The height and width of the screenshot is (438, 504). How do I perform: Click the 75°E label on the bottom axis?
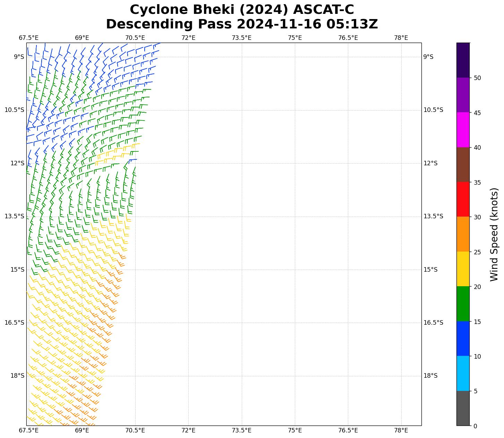coord(295,430)
